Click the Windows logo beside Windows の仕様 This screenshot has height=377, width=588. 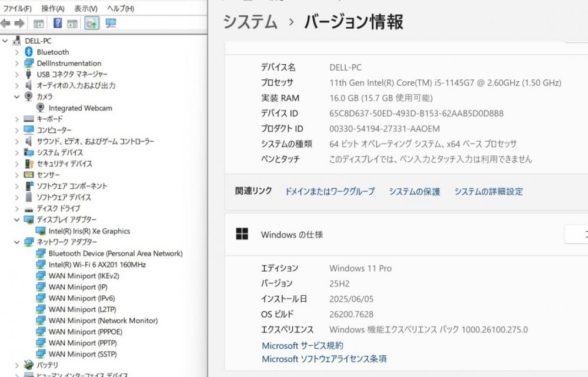point(242,234)
